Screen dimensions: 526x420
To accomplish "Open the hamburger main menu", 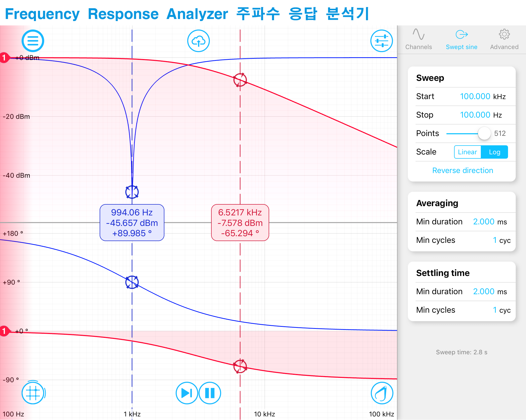I will point(33,41).
